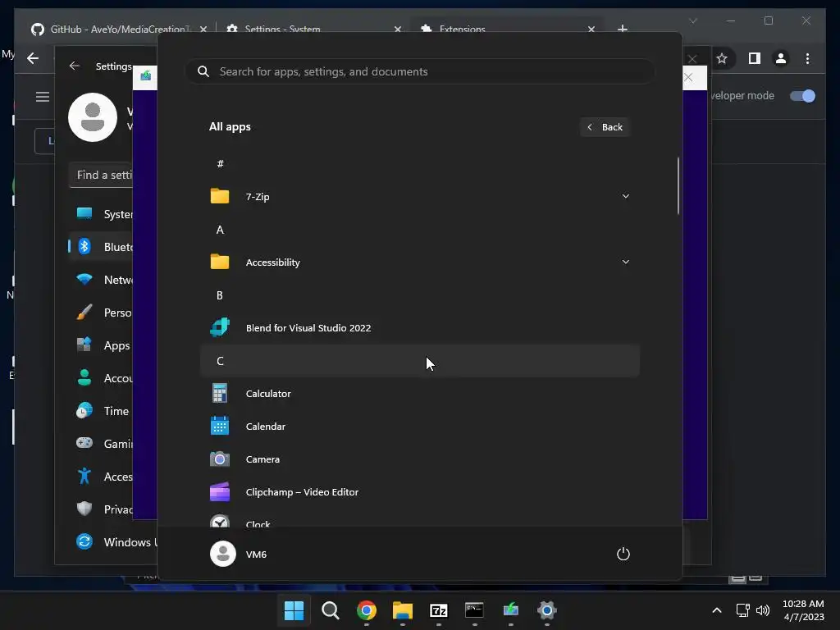Launch Blend for Visual Studio 2022
Viewport: 840px width, 630px height.
click(419, 328)
